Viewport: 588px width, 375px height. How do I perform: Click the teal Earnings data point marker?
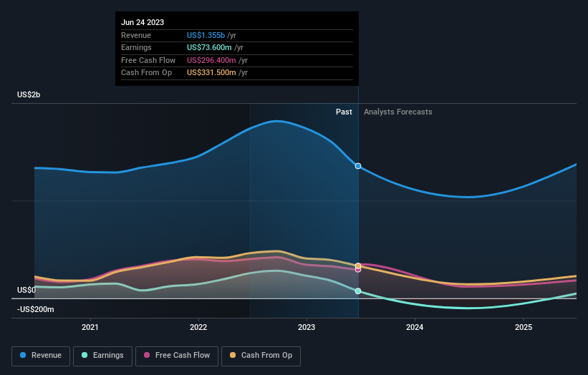pos(358,291)
